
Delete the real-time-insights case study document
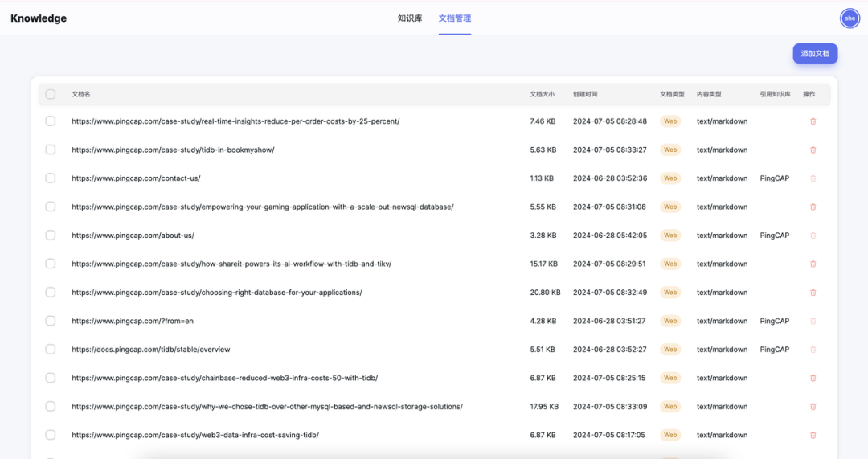(813, 121)
